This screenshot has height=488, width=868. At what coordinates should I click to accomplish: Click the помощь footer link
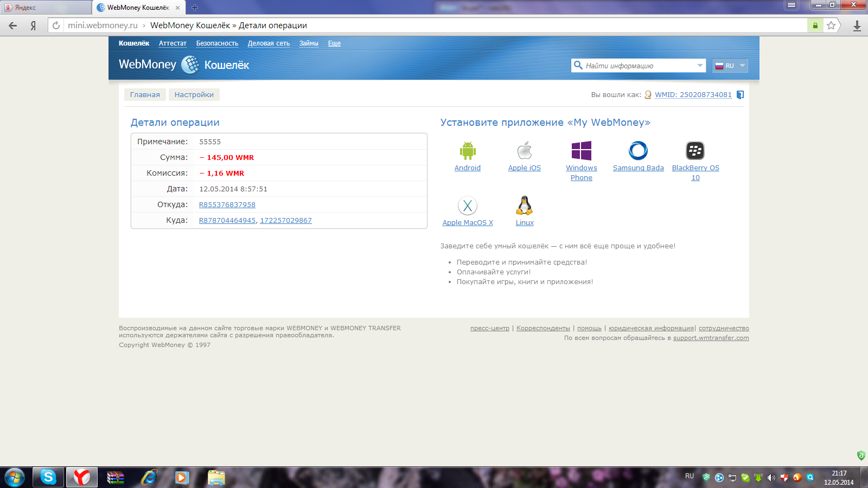tap(589, 328)
